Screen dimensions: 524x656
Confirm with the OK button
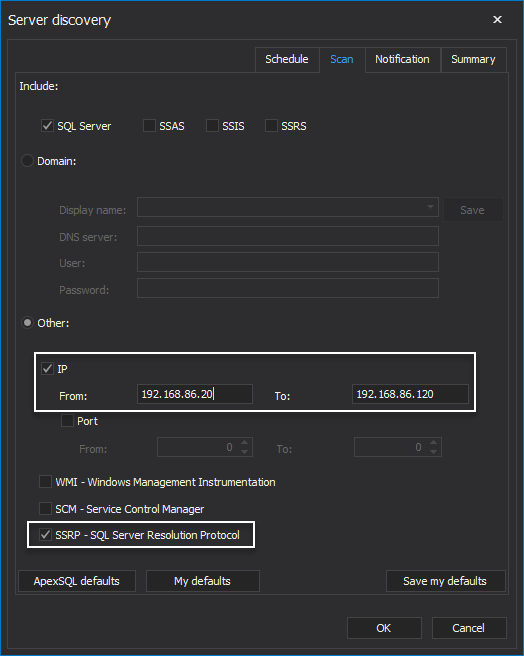coord(384,628)
